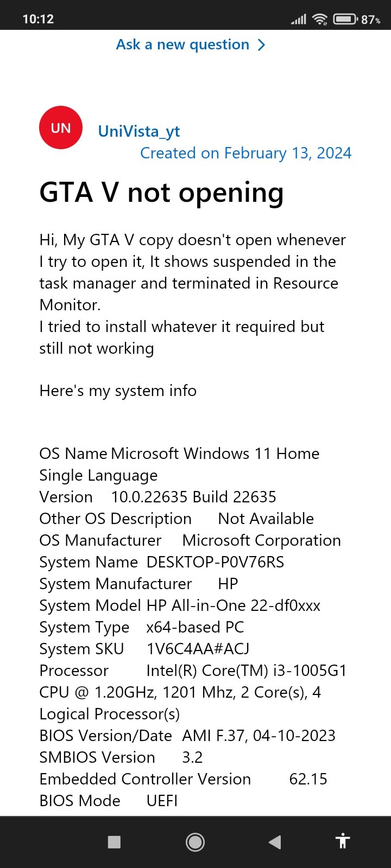The width and height of the screenshot is (391, 868).
Task: Tap the battery icon in status bar
Action: (x=345, y=20)
